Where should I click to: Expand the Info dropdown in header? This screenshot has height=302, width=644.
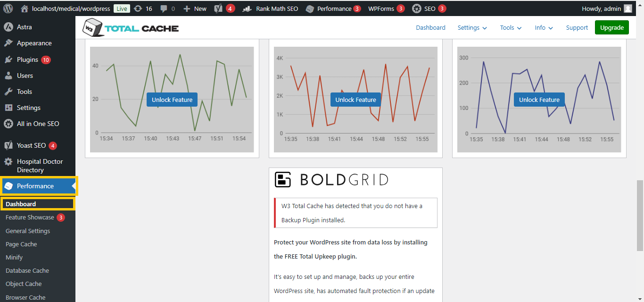544,28
